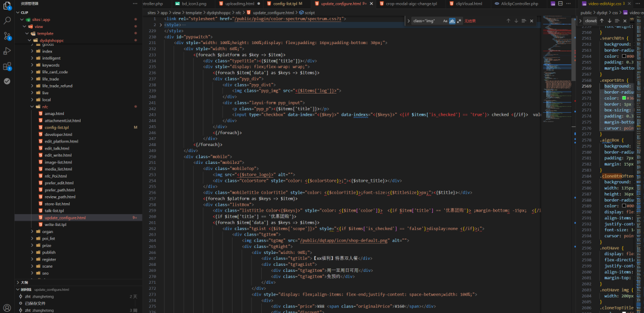Open the Explorer view in activity bar
The image size is (644, 313).
tap(7, 6)
